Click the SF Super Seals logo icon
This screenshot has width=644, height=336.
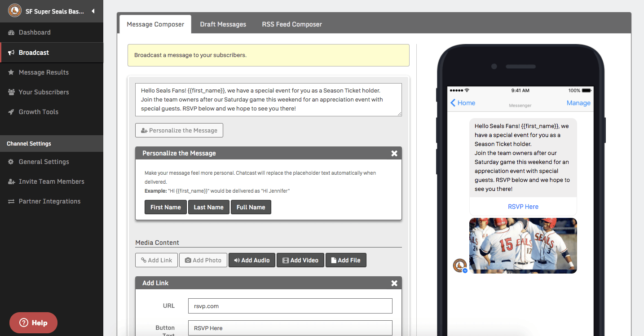(x=14, y=11)
